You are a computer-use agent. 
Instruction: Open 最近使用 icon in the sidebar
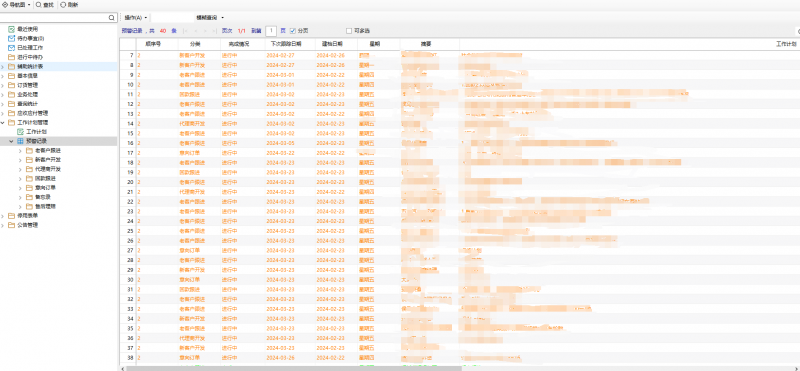(x=11, y=30)
